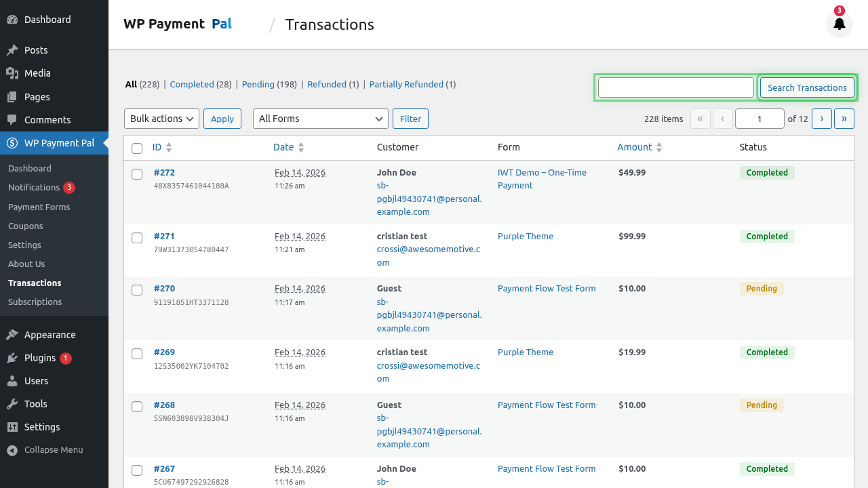Click the notification bell icon
Viewport: 868px width, 488px height.
click(839, 24)
